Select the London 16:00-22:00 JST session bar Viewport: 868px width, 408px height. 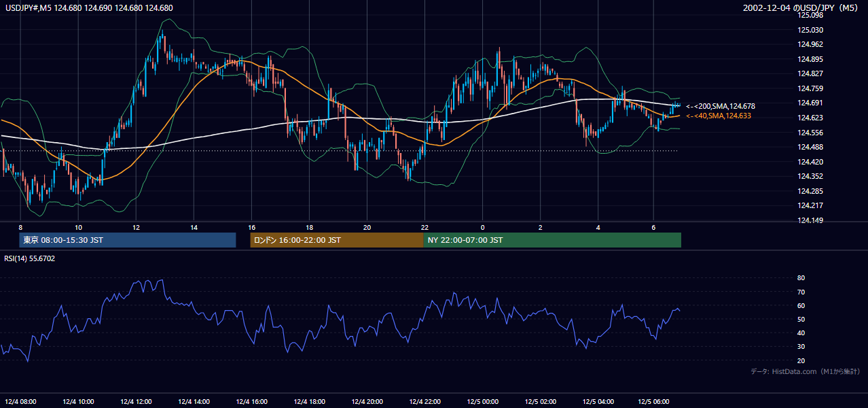(336, 240)
